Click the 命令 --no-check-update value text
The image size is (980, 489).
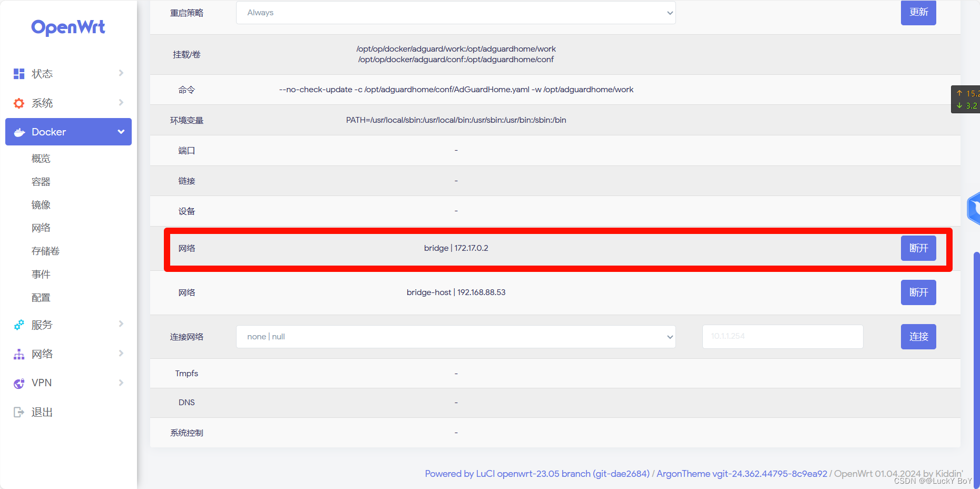(x=456, y=90)
